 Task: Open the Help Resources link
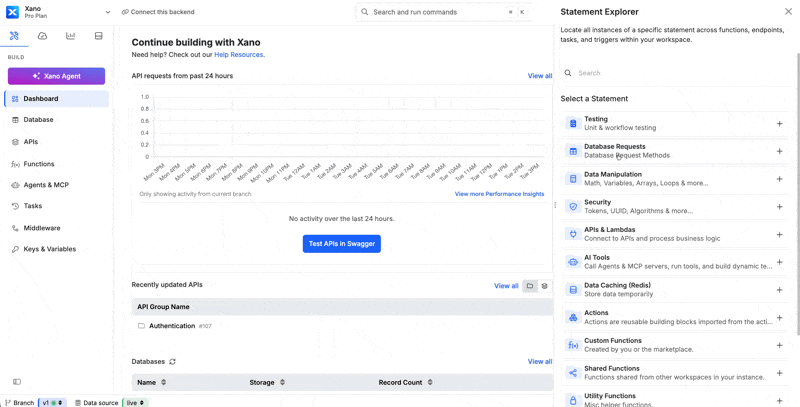238,55
